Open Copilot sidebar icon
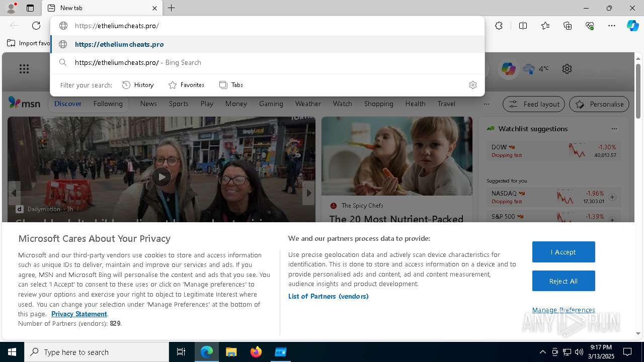The width and height of the screenshot is (644, 362). [x=632, y=26]
